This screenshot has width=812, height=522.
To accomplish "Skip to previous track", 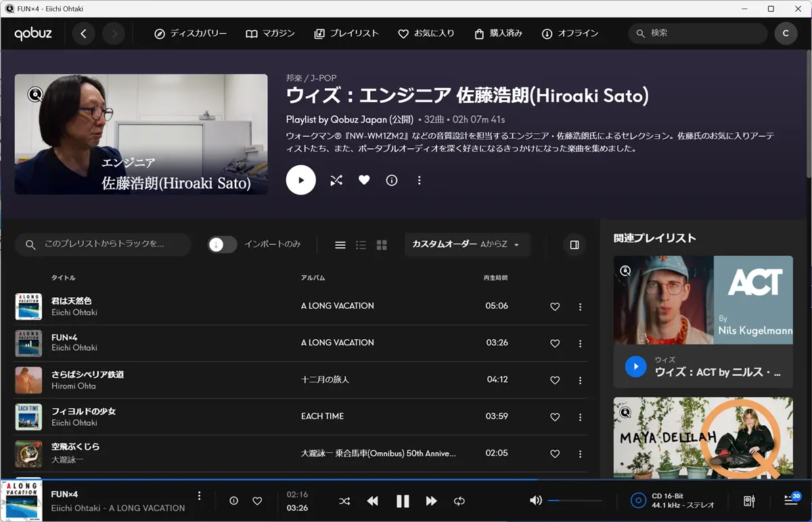I will (373, 501).
